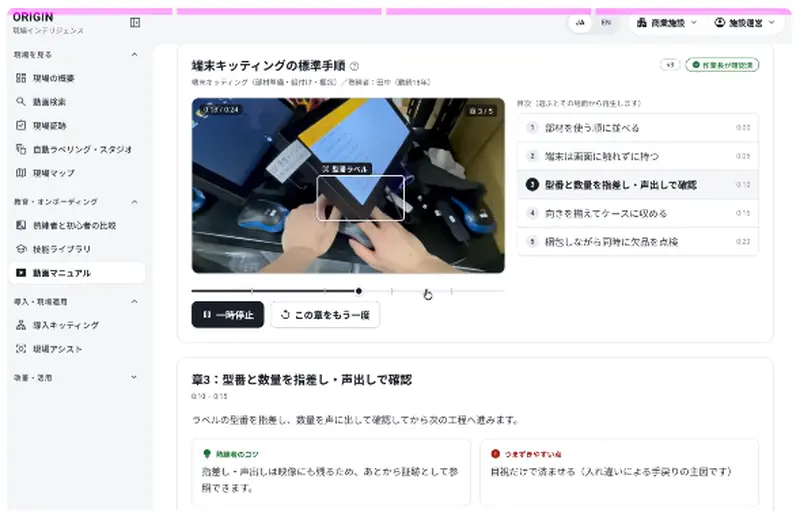Click the video progress bar handle

pyautogui.click(x=359, y=291)
